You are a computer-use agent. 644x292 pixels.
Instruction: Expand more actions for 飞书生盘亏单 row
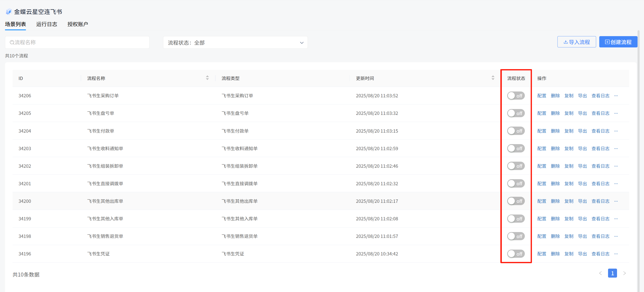pos(616,113)
